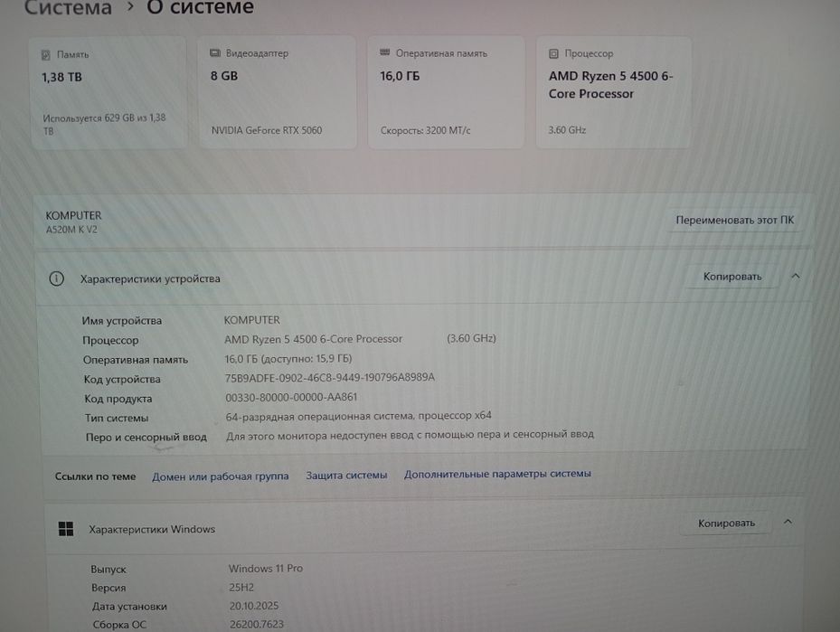The image size is (840, 632).
Task: Open the Система breadcrumb link
Action: click(x=68, y=7)
